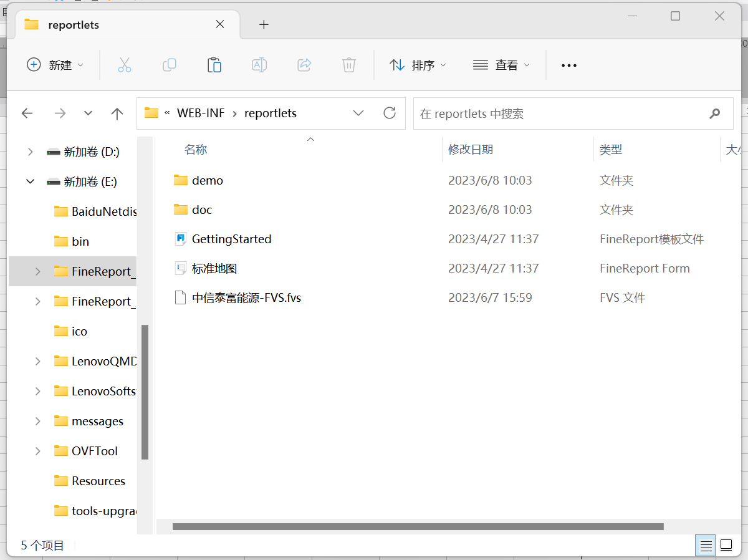Click the Cut scissors icon in toolbar
Image resolution: width=748 pixels, height=560 pixels.
[x=125, y=65]
